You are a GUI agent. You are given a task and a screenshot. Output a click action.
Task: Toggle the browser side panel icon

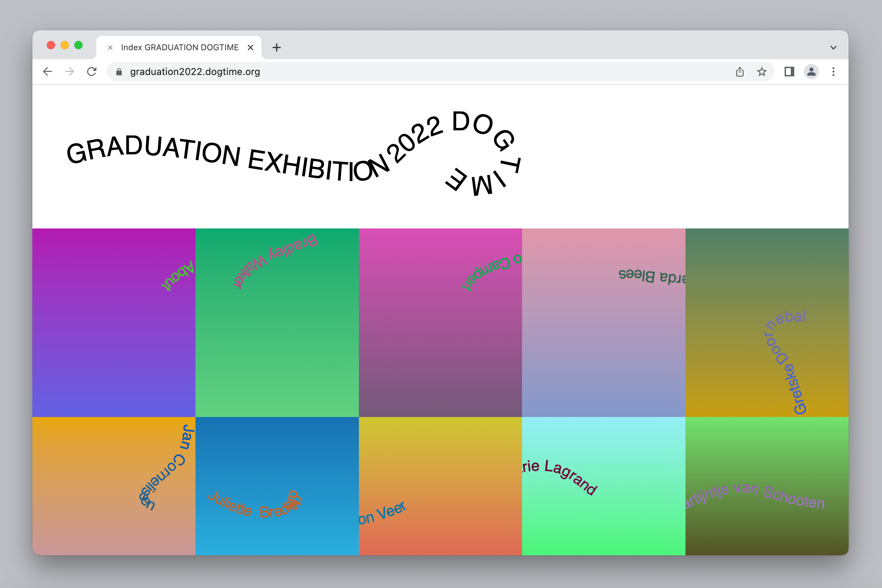coord(789,72)
